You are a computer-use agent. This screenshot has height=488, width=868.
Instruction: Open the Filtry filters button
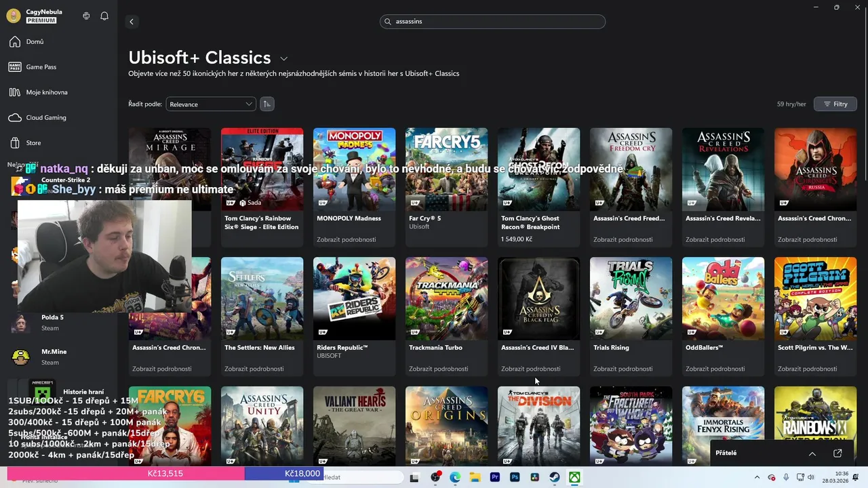click(835, 104)
